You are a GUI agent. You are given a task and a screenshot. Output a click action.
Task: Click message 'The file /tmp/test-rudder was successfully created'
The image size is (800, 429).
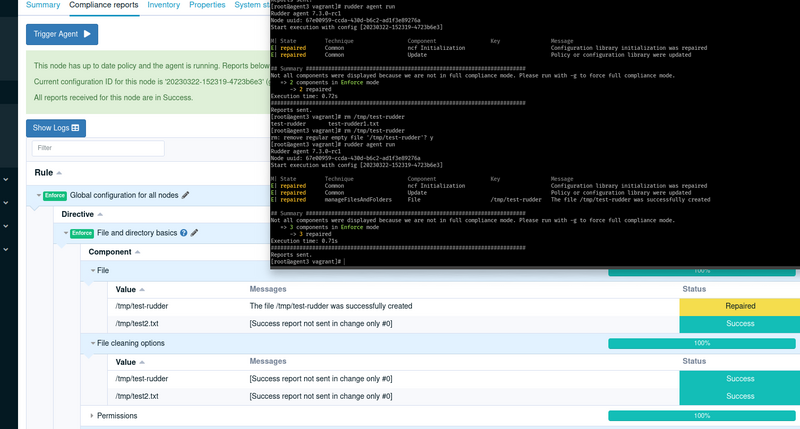[x=331, y=306]
